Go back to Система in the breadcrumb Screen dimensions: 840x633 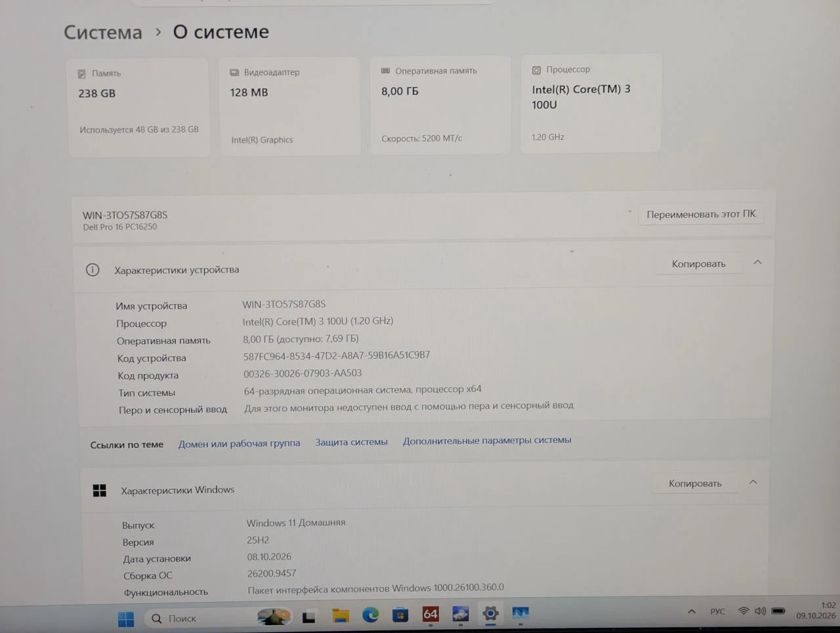[x=103, y=32]
